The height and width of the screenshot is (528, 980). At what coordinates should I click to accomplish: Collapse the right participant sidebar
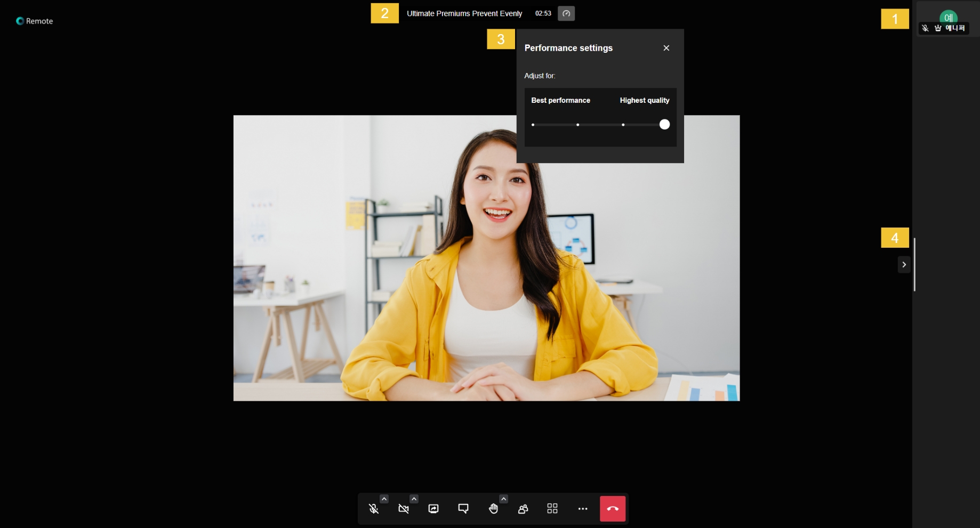pos(904,265)
